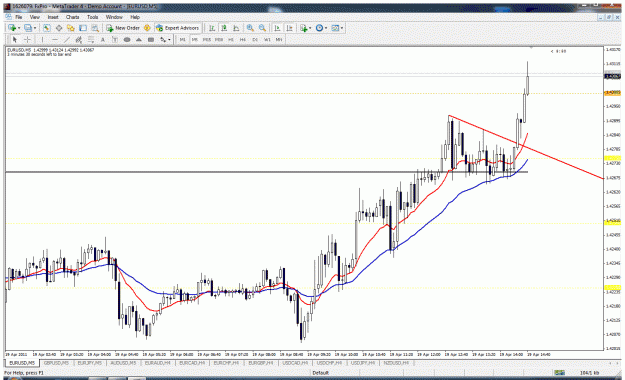The image size is (625, 380).
Task: Switch to the EURJPY,M5 chart tab
Action: (x=90, y=363)
